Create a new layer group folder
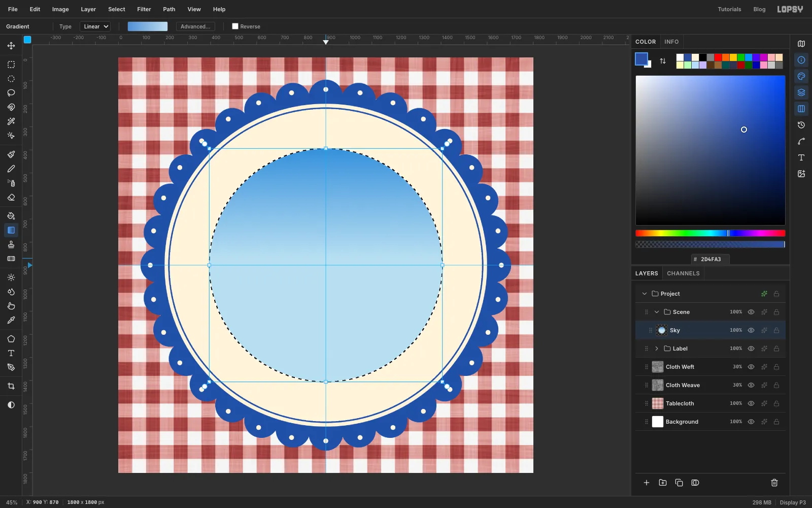This screenshot has height=508, width=812. tap(663, 483)
